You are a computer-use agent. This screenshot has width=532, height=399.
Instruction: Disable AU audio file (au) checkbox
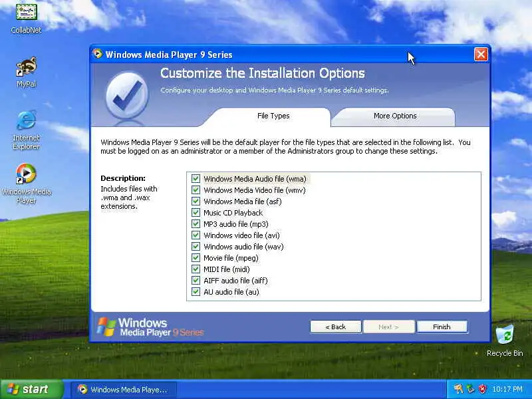pos(196,291)
